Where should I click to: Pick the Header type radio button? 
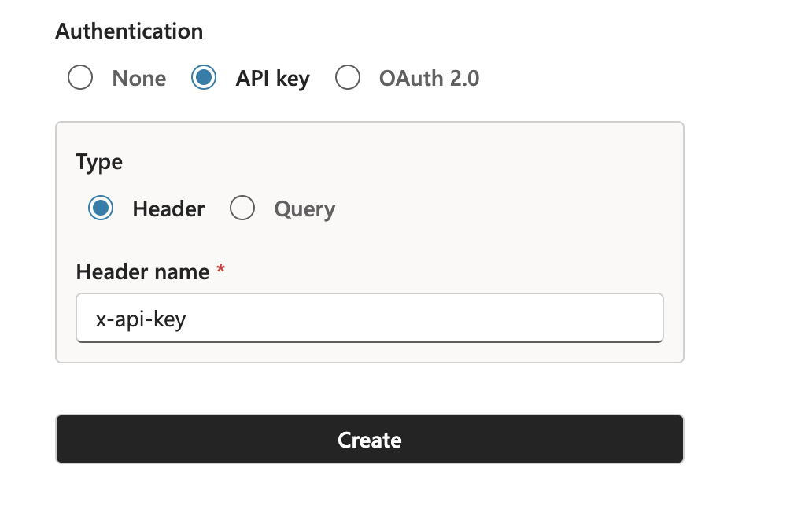point(101,208)
